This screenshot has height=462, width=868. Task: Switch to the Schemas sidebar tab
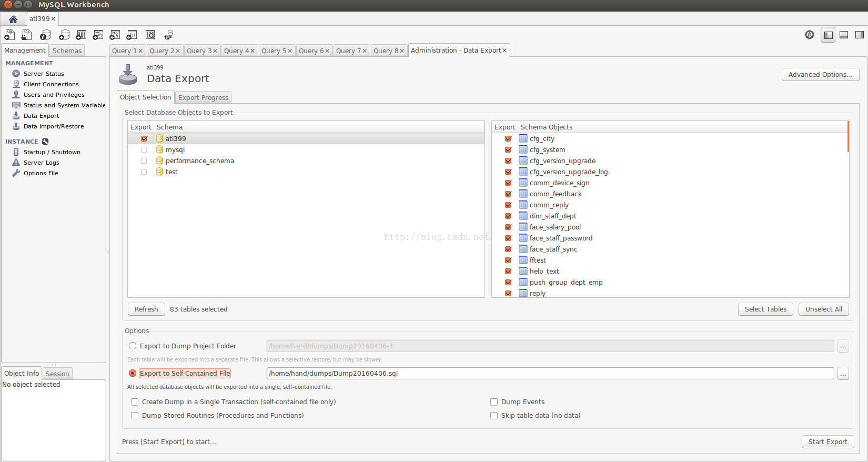click(67, 51)
